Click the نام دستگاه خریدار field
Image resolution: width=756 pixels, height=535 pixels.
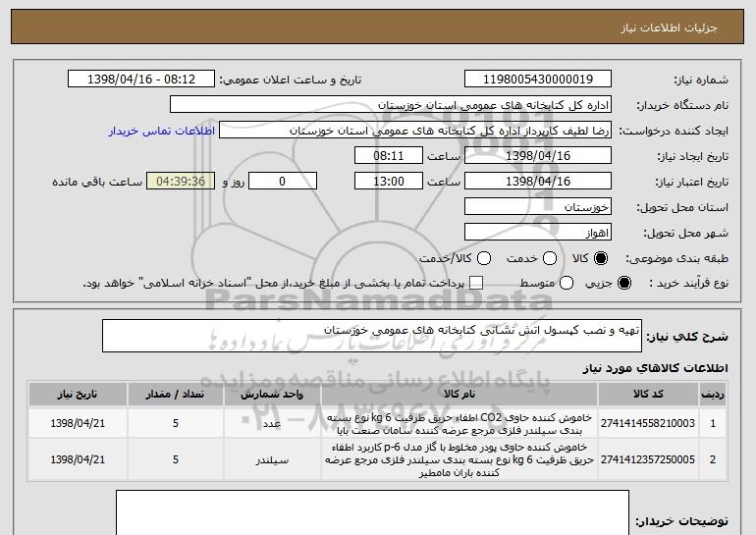click(x=390, y=105)
